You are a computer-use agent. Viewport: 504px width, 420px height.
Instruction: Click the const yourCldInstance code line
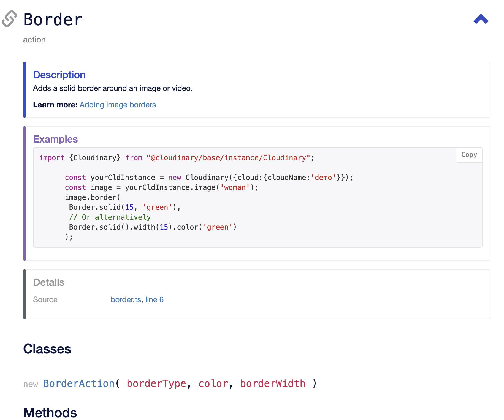209,178
